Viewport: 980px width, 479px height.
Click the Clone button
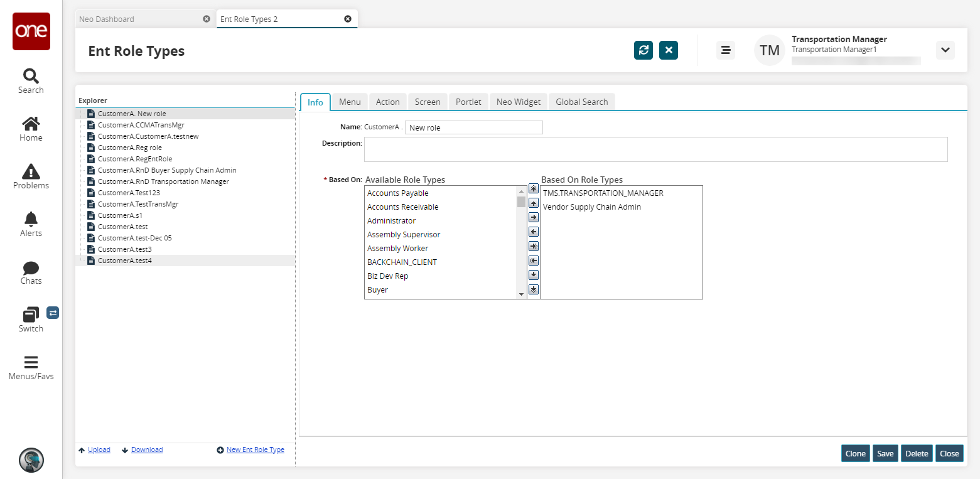pos(855,453)
